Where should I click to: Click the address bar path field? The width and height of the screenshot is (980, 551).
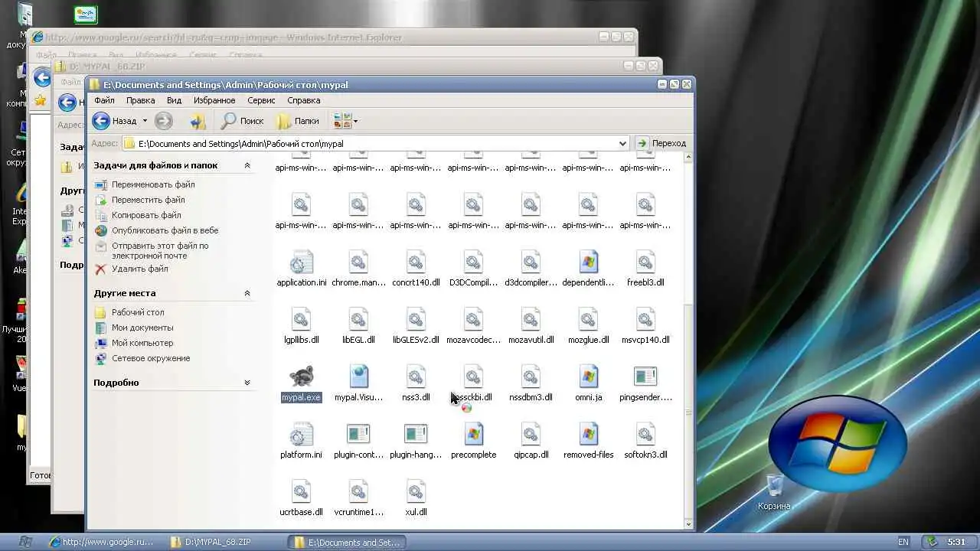375,143
